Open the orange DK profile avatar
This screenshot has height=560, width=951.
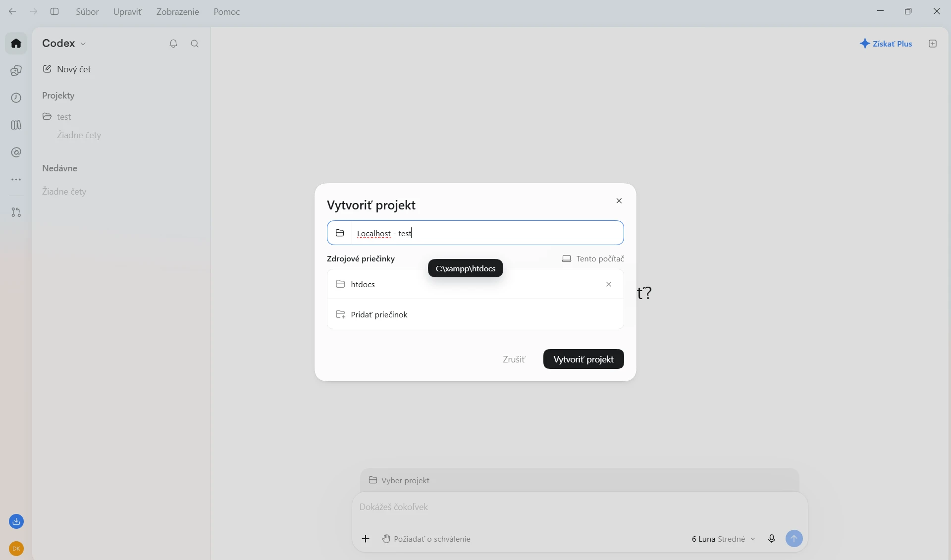tap(16, 549)
